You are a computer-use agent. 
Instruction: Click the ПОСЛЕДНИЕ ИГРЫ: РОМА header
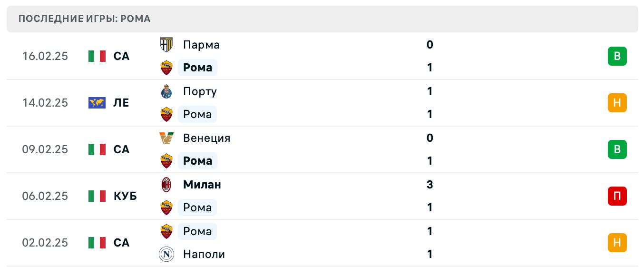84,19
